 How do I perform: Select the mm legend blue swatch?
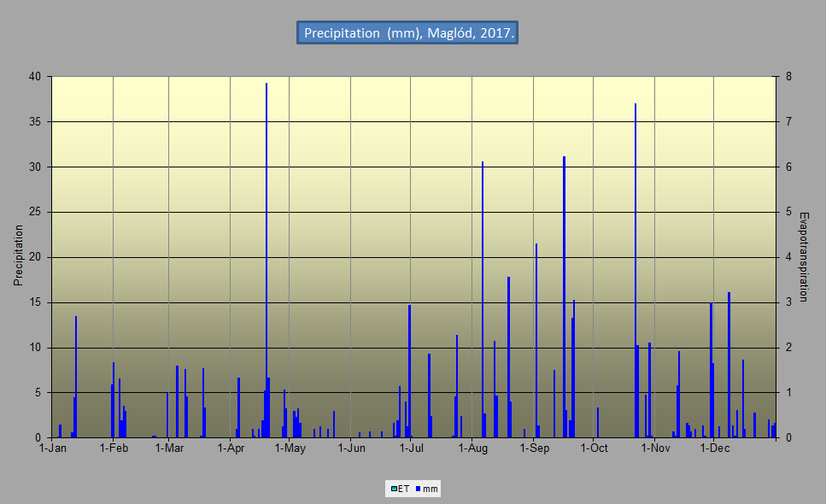pyautogui.click(x=419, y=489)
